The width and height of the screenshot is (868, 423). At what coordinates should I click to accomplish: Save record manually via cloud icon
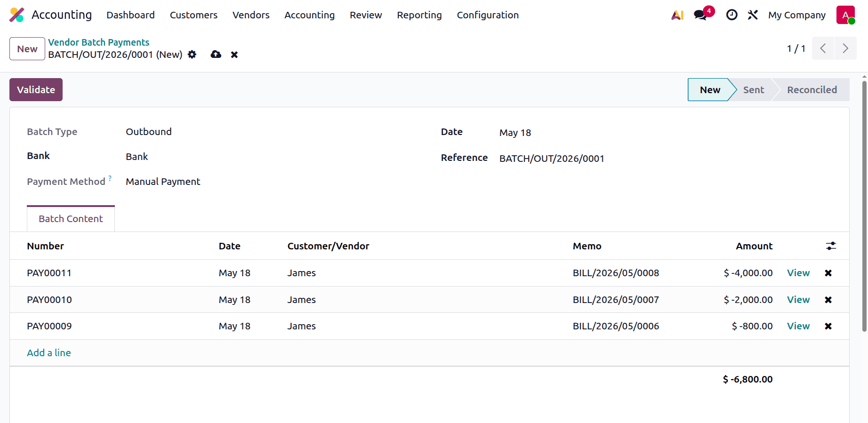(216, 55)
